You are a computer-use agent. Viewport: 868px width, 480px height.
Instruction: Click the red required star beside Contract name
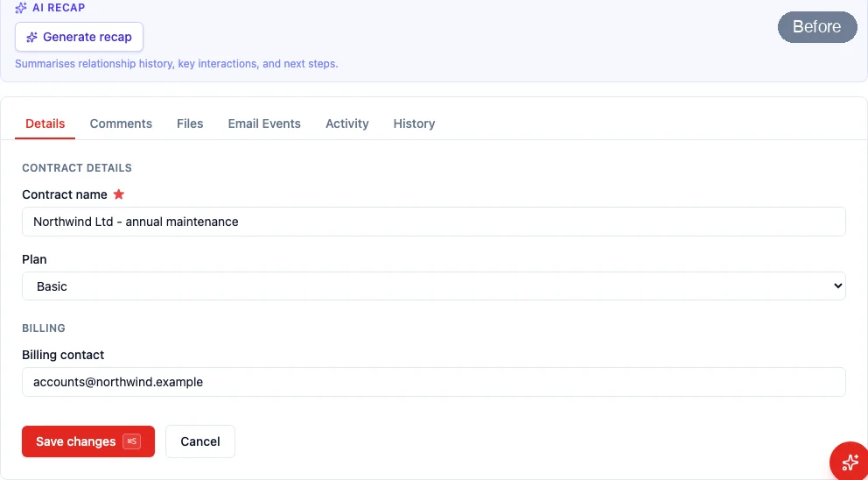point(119,194)
